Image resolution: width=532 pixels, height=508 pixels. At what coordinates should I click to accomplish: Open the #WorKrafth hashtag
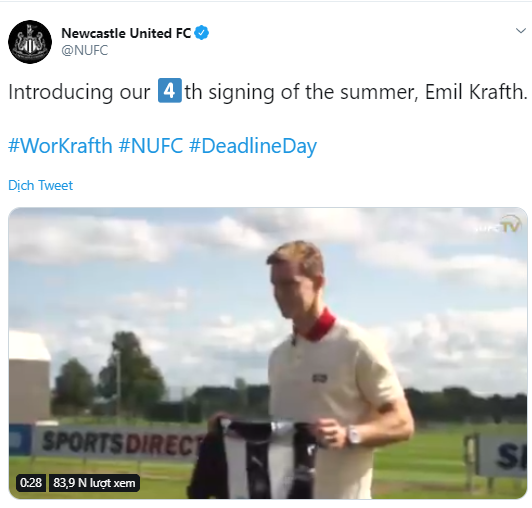tap(60, 146)
